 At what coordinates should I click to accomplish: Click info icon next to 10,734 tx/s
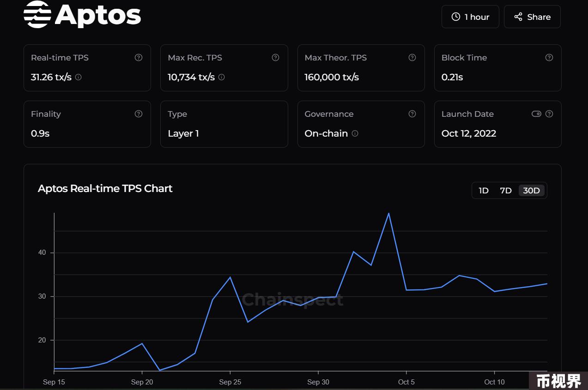click(x=221, y=77)
